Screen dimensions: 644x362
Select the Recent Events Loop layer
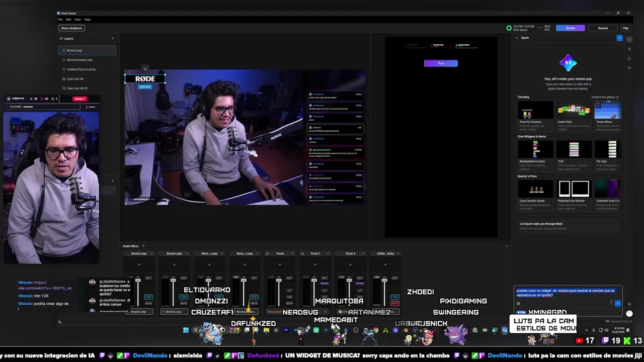[87, 60]
